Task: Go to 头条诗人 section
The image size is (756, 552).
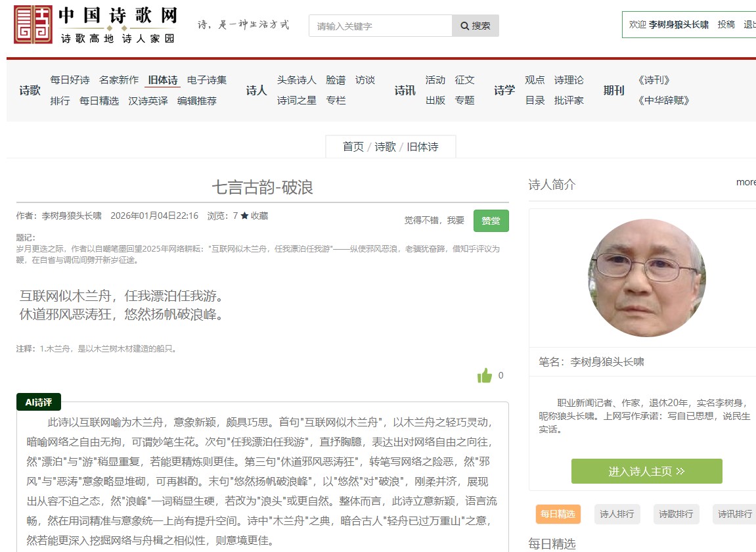Action: point(296,80)
